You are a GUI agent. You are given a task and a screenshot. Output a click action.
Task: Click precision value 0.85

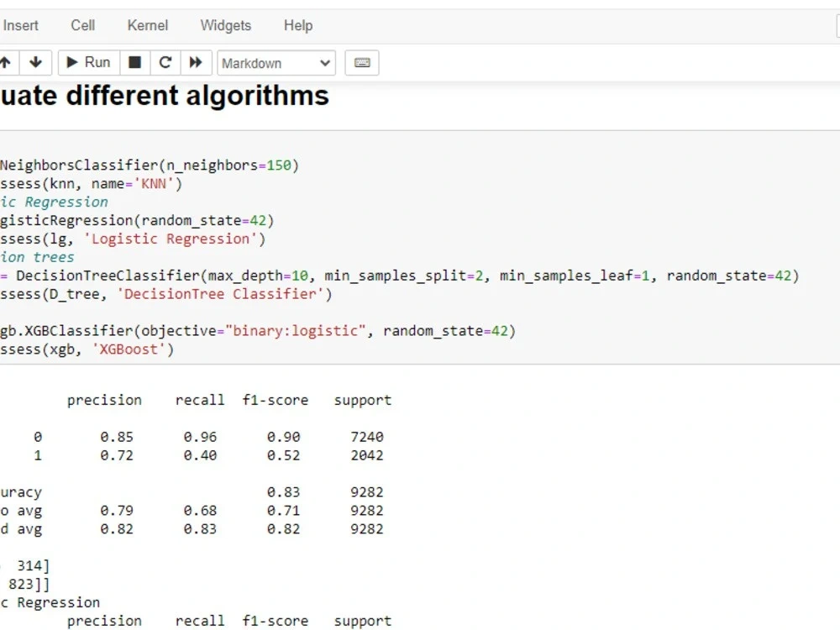117,437
